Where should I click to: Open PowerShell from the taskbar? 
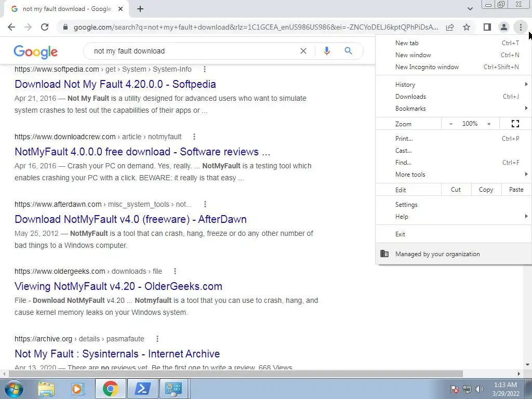[142, 389]
